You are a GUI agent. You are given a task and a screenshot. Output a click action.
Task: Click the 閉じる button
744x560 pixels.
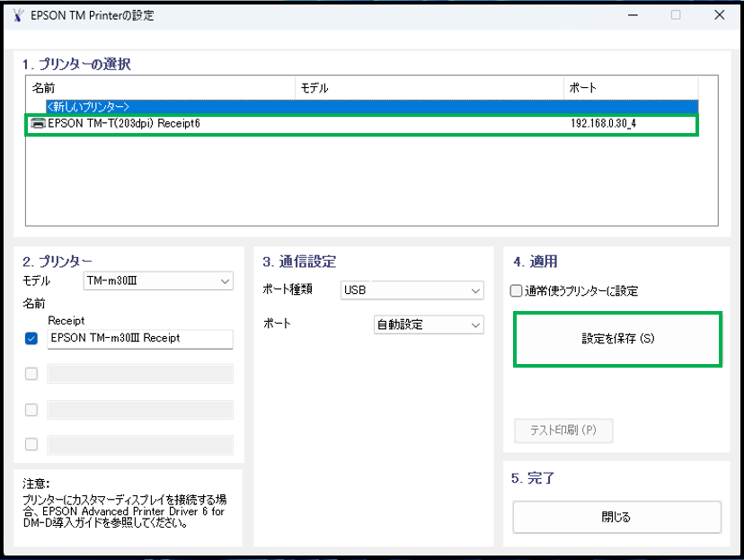click(x=616, y=517)
